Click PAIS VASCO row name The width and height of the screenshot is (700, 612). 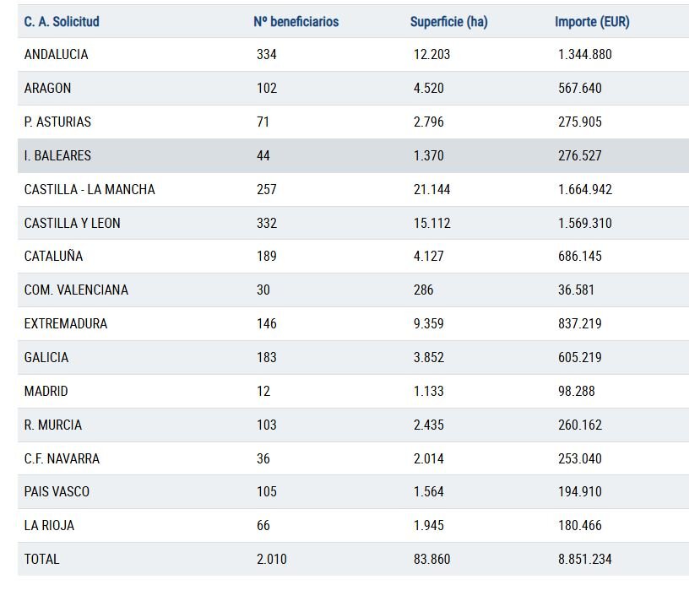click(x=57, y=492)
